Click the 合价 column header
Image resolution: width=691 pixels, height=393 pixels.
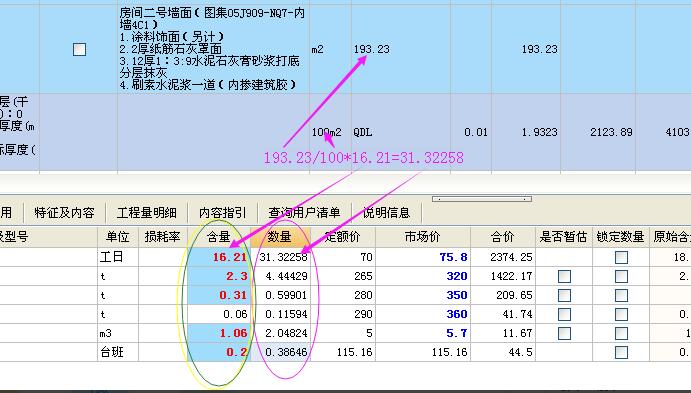tap(503, 237)
